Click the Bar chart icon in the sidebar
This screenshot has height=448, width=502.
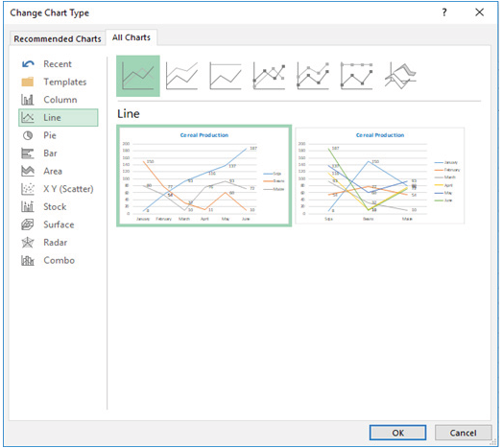[x=28, y=153]
